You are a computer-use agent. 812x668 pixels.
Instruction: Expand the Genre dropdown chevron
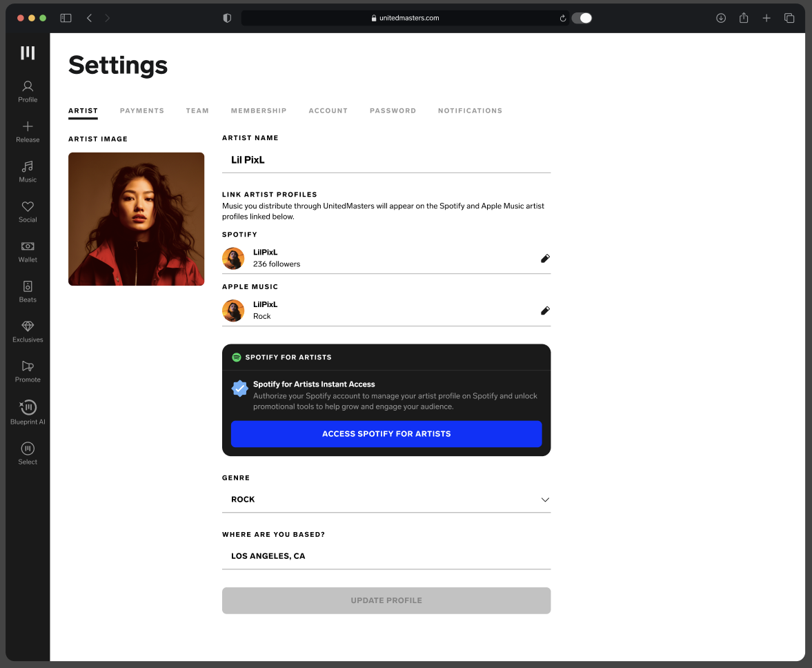545,500
